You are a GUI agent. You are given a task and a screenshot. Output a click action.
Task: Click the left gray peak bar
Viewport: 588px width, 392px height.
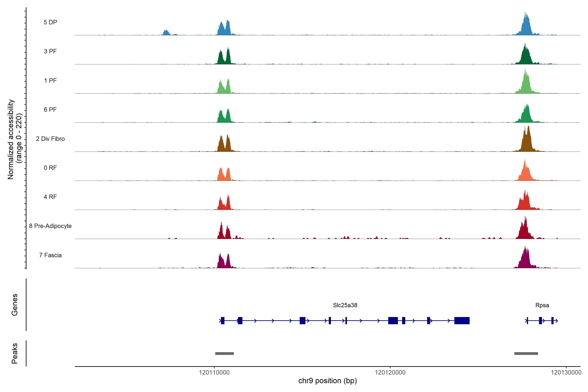224,353
